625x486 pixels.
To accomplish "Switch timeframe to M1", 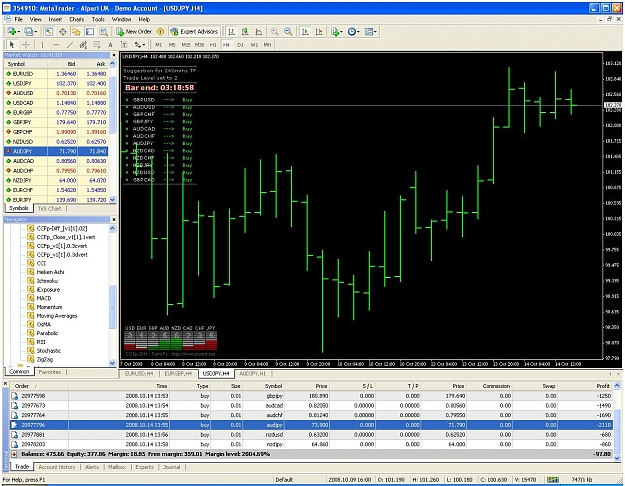I will 159,45.
